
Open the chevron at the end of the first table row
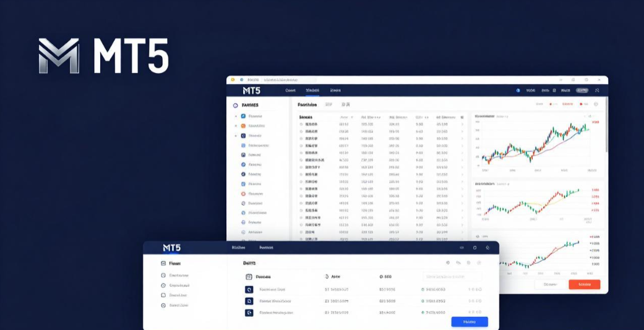462,124
